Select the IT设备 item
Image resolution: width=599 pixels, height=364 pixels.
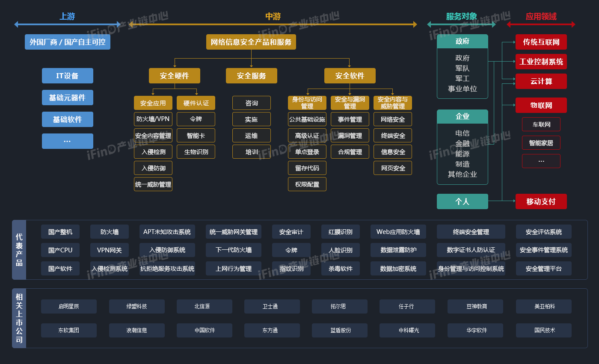click(67, 75)
